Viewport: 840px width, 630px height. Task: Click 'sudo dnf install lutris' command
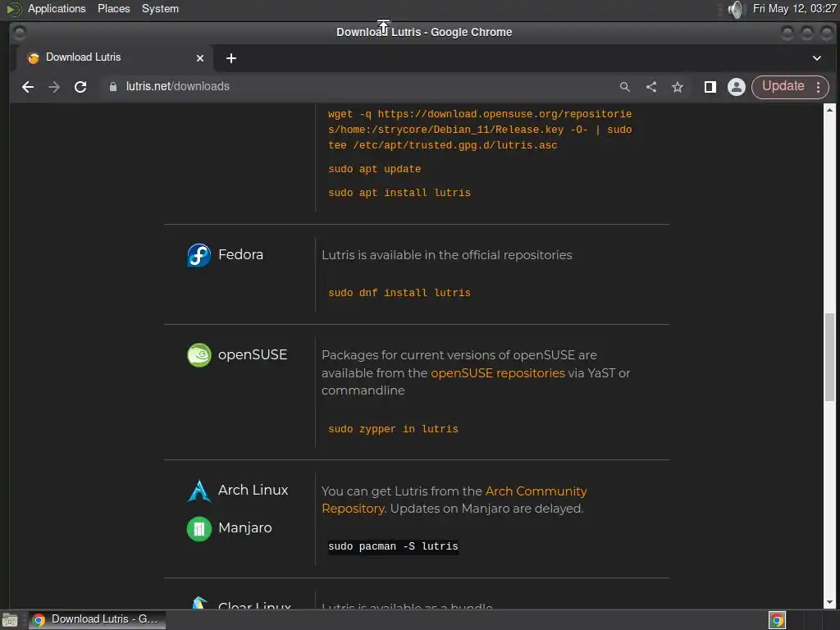pyautogui.click(x=399, y=293)
